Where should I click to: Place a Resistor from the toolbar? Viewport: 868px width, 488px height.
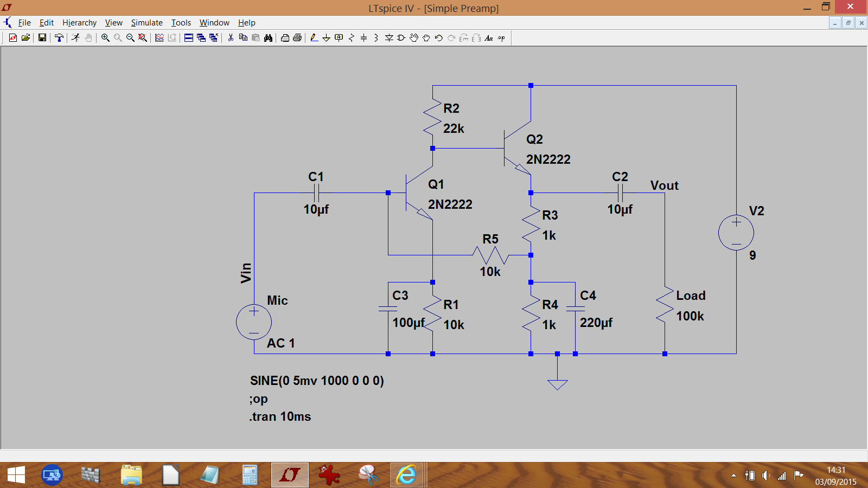(352, 38)
